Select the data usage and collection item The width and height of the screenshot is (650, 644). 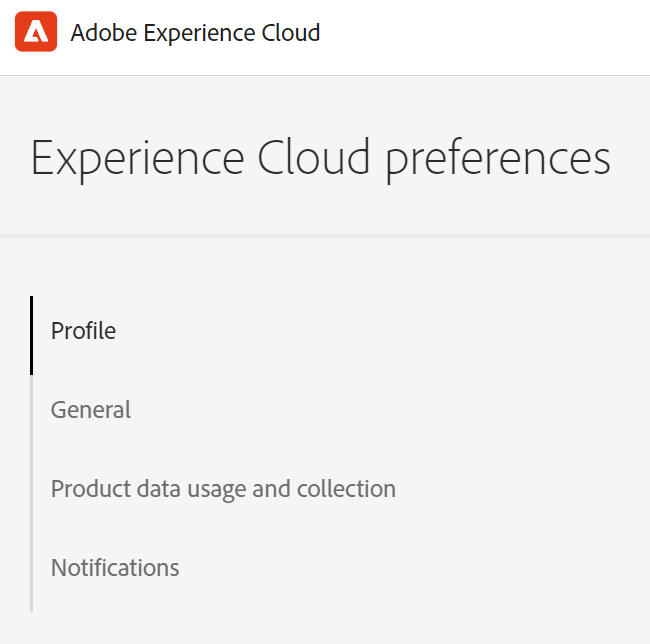pos(223,489)
